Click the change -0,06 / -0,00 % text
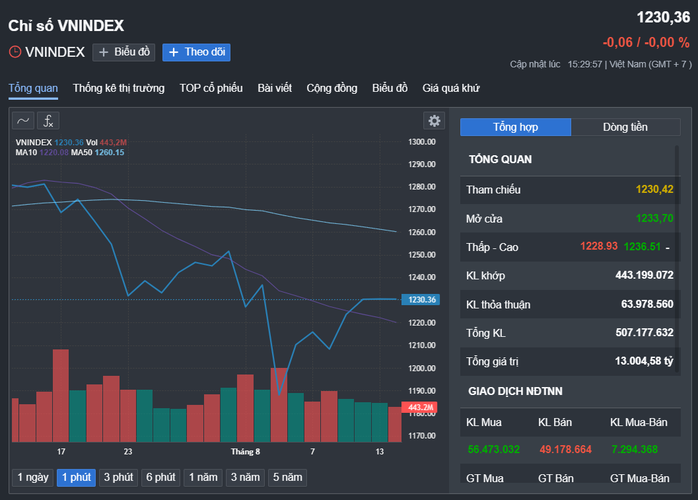This screenshot has height=500, width=698. 646,42
